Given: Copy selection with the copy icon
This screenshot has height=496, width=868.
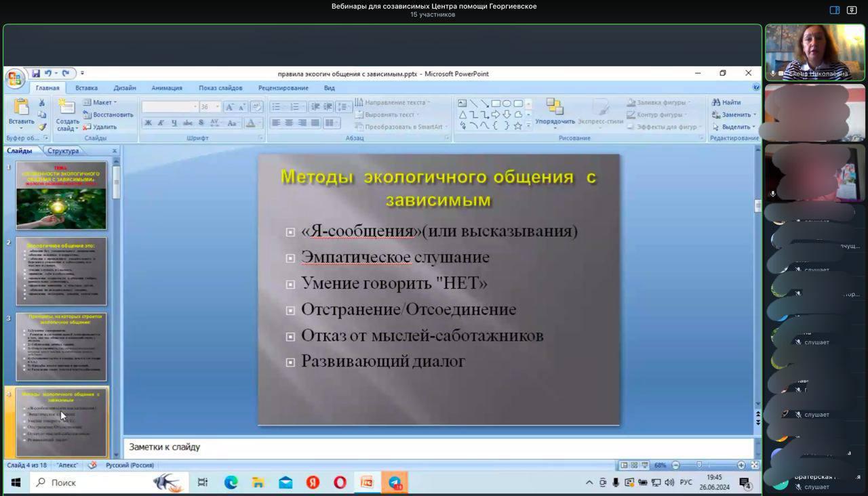Looking at the screenshot, I should click(x=41, y=115).
